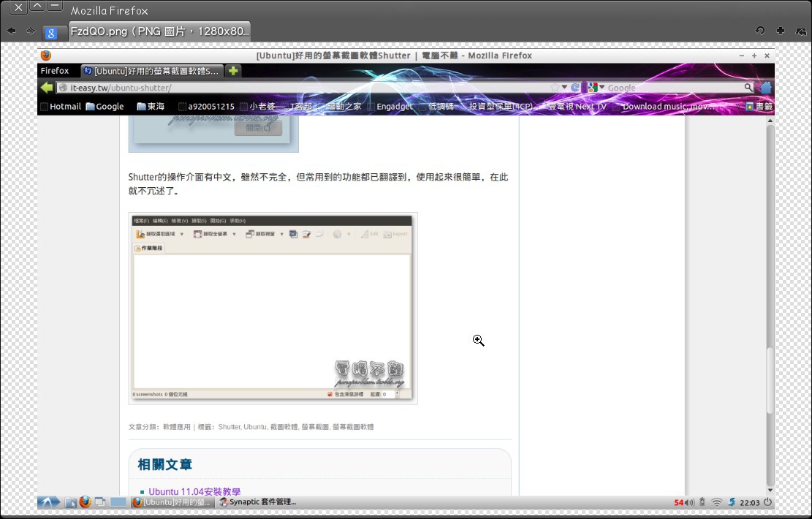Open the Shutter tag link
812x519 pixels.
click(x=229, y=427)
